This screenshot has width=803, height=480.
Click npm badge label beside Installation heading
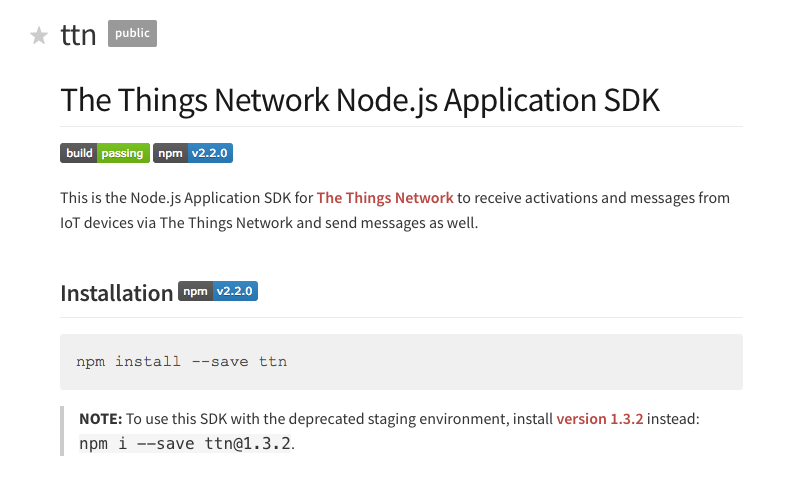coord(195,292)
